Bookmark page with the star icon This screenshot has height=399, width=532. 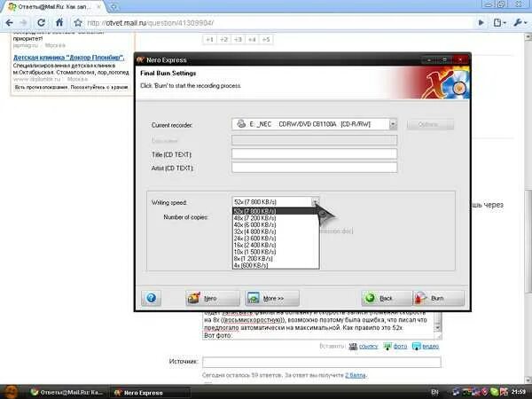[78, 23]
